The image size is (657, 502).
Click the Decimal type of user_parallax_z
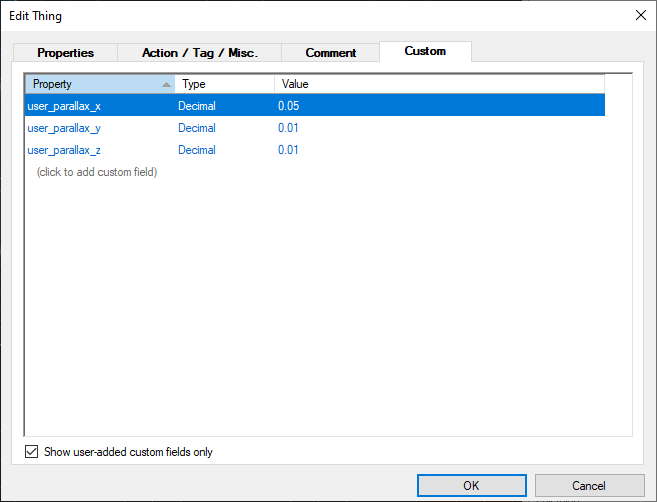(197, 150)
